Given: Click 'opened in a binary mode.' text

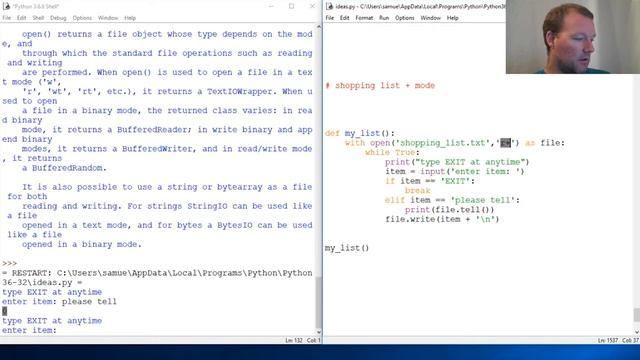Looking at the screenshot, I should (x=82, y=244).
